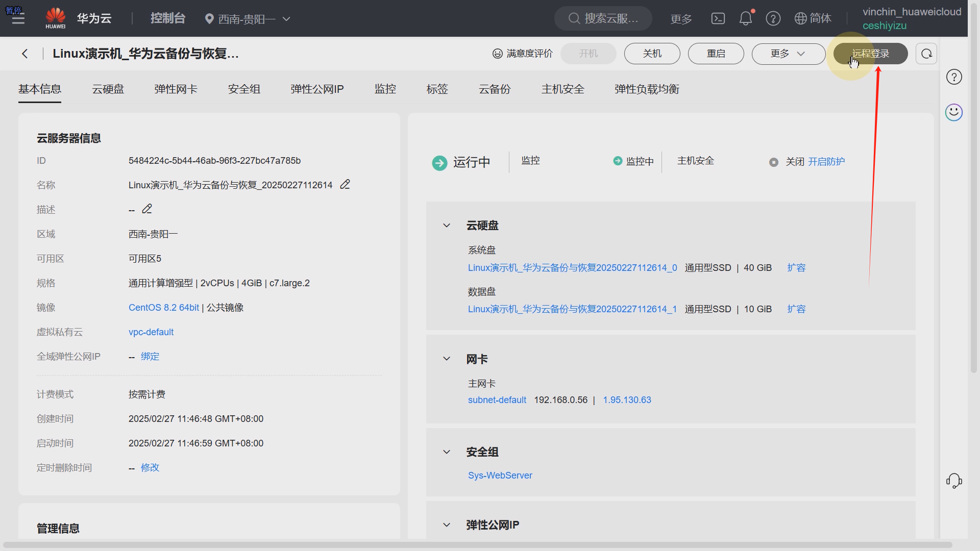Go back with the left arrow

tap(24, 54)
